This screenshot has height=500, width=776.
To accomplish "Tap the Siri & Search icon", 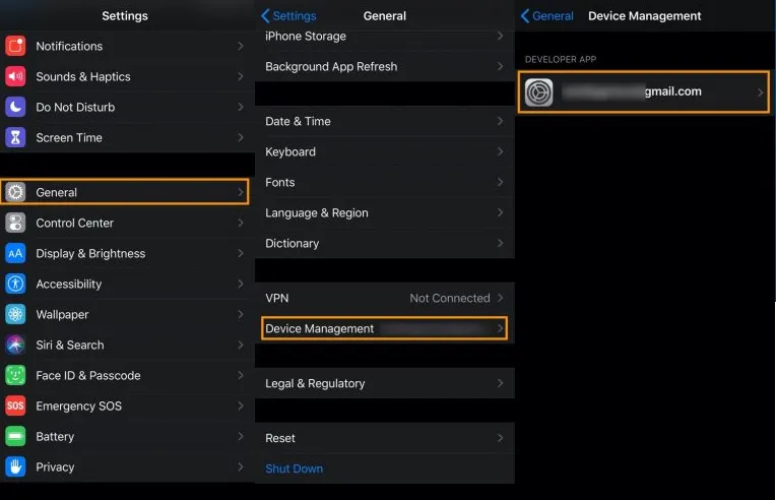I will (15, 345).
